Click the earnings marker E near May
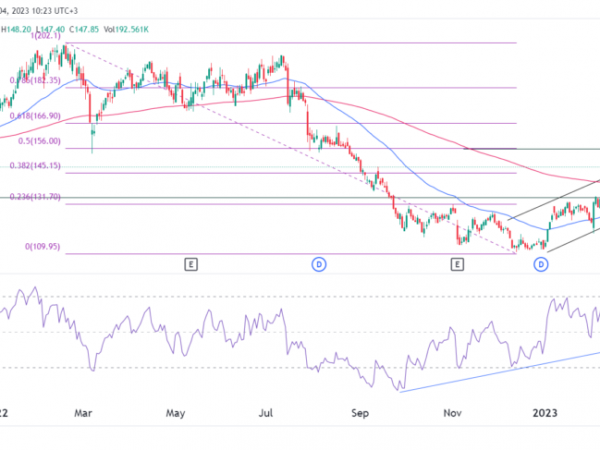This screenshot has height=450, width=600. [191, 264]
